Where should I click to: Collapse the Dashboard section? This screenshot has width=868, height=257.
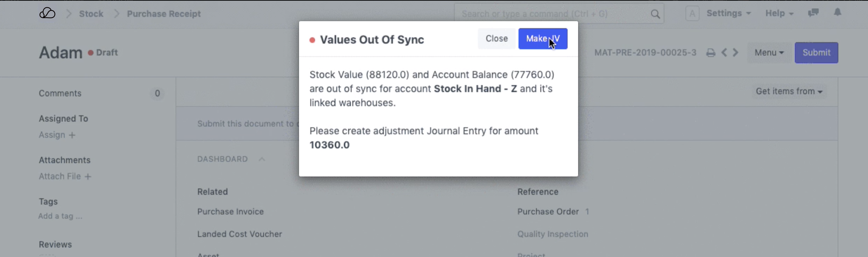tap(262, 159)
